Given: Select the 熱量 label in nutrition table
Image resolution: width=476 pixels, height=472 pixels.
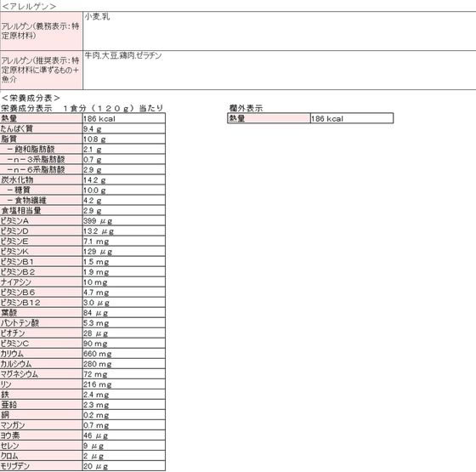Looking at the screenshot, I should 42,118.
